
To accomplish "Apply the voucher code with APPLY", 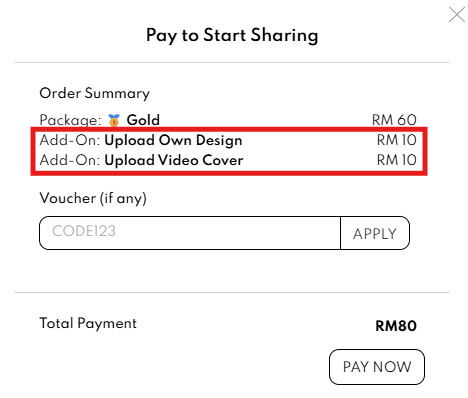I will pos(375,233).
